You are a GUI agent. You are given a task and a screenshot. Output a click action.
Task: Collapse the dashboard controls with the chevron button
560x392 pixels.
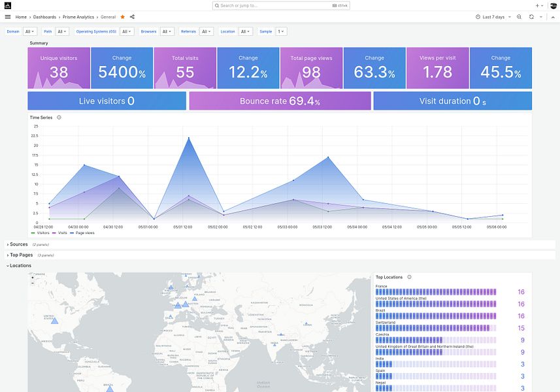553,17
